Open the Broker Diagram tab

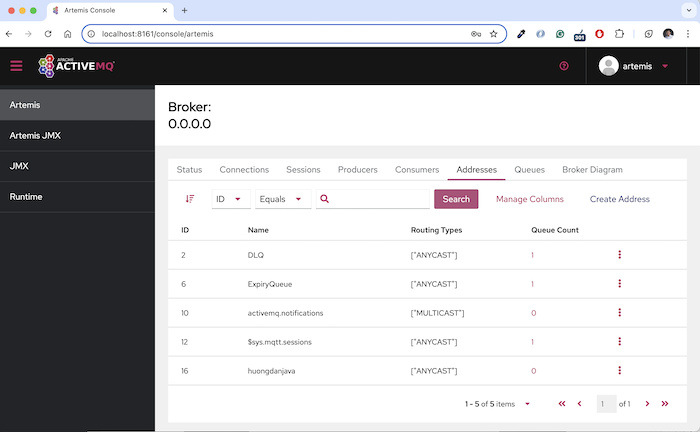(592, 170)
